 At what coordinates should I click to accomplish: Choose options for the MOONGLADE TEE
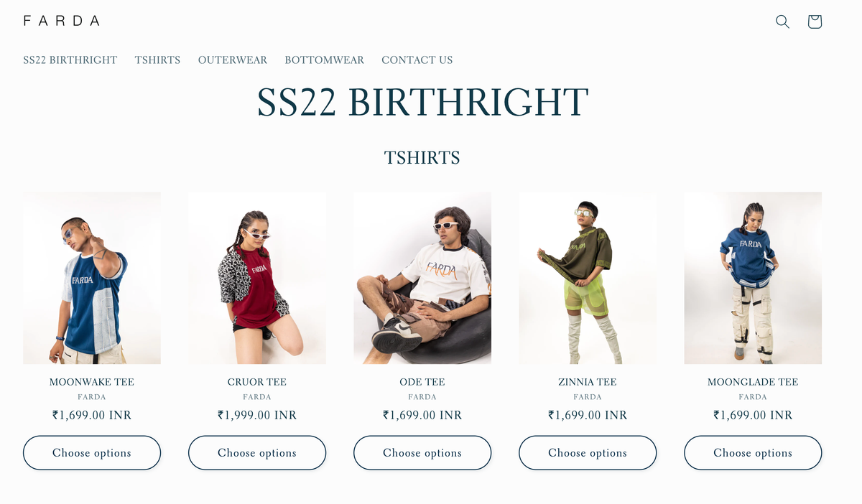[x=752, y=452]
